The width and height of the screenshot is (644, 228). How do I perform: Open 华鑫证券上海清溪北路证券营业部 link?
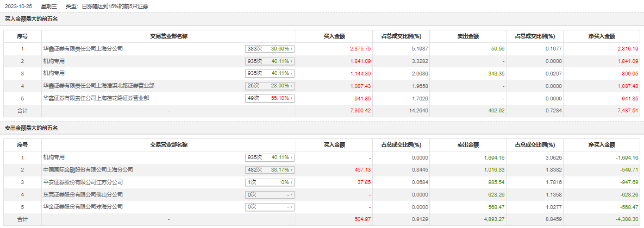(x=98, y=86)
